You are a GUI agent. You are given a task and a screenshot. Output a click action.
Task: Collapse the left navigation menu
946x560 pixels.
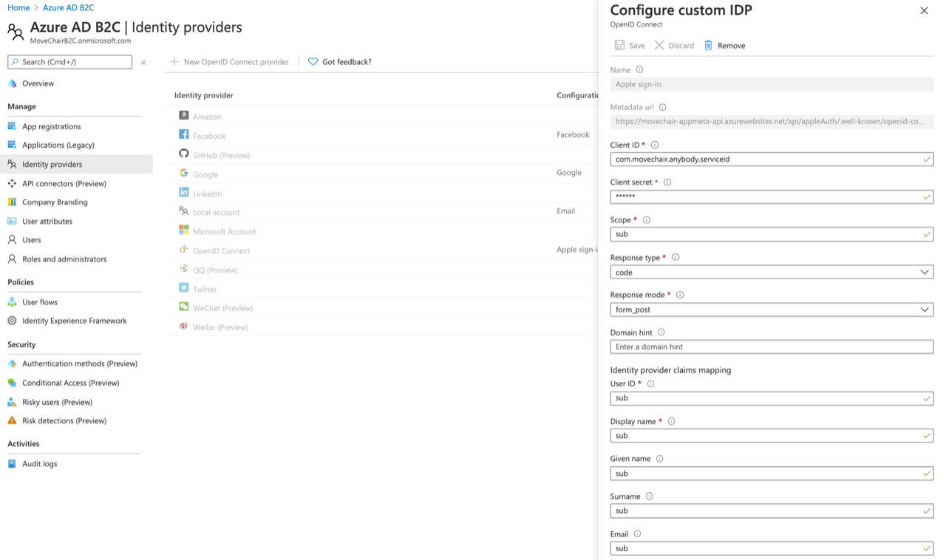click(x=143, y=62)
